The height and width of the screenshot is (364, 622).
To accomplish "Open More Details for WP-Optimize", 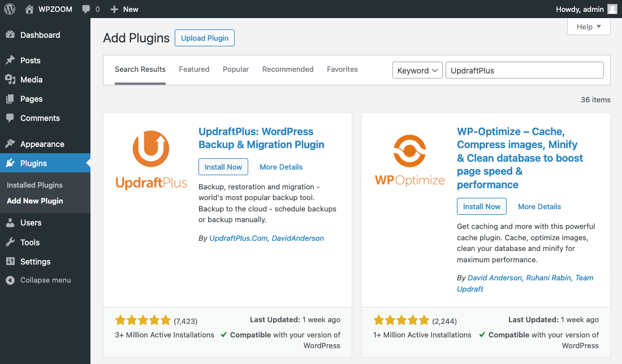I will click(539, 207).
